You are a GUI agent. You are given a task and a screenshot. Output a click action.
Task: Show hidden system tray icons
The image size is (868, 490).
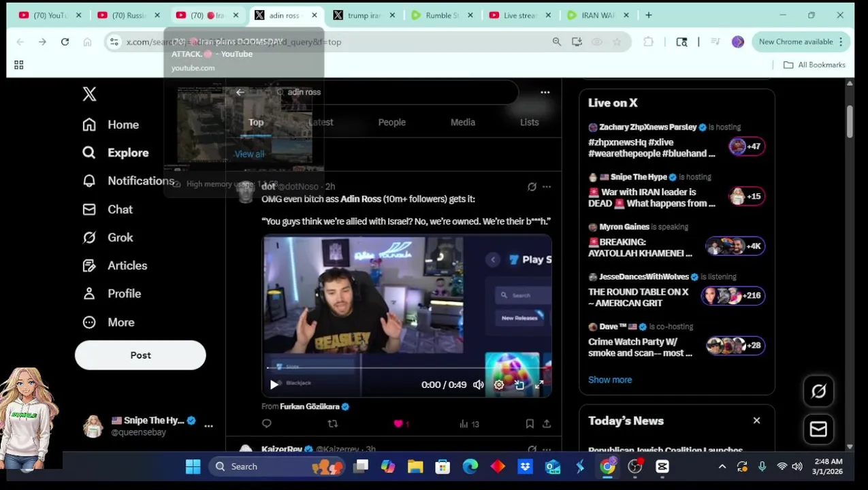tap(722, 466)
